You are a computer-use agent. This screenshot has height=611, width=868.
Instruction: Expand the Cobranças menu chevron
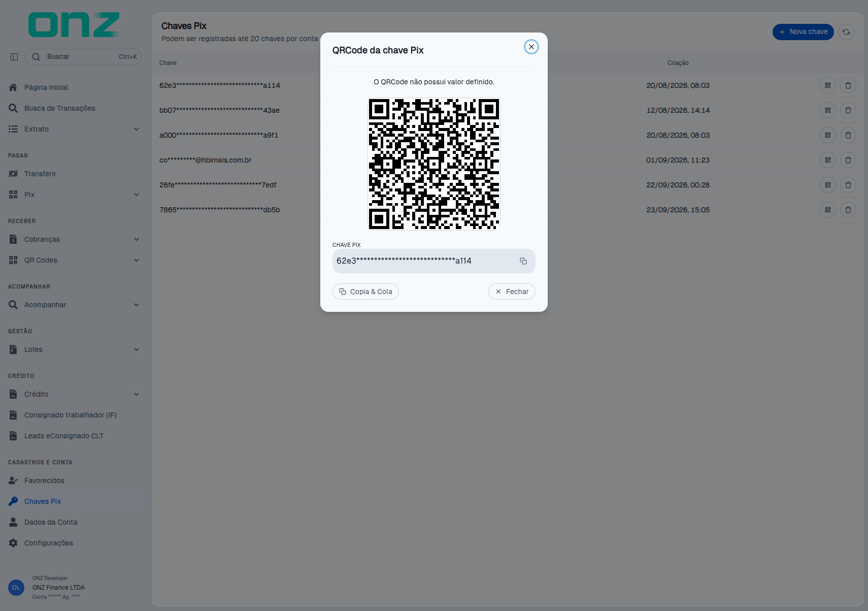[137, 239]
